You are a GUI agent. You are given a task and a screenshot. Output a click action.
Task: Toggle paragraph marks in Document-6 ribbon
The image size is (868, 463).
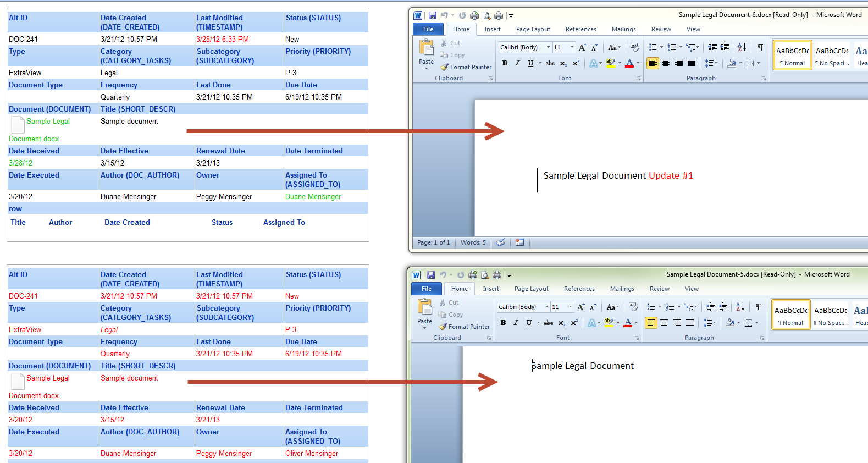(x=760, y=47)
